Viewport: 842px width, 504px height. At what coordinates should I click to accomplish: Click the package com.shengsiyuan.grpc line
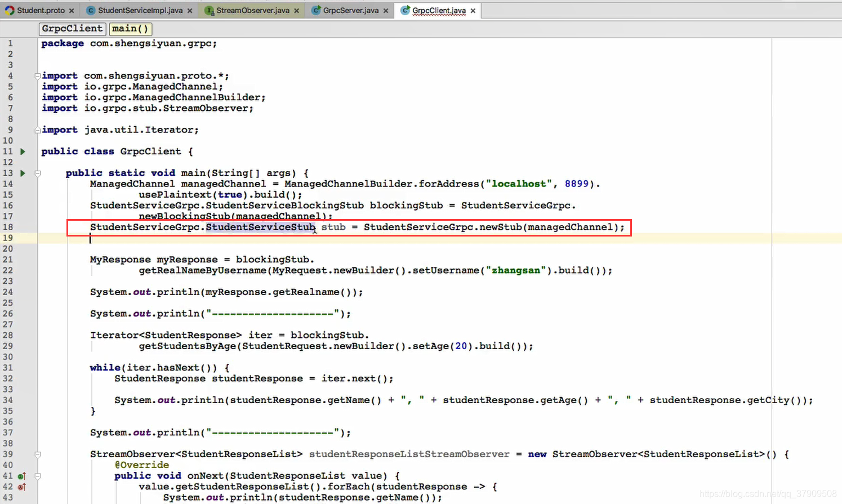coord(129,43)
